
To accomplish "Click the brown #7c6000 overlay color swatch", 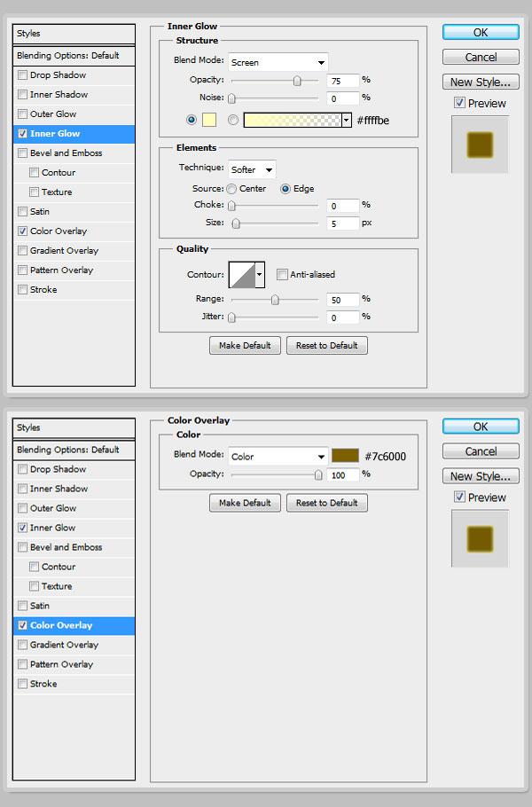I will 345,456.
